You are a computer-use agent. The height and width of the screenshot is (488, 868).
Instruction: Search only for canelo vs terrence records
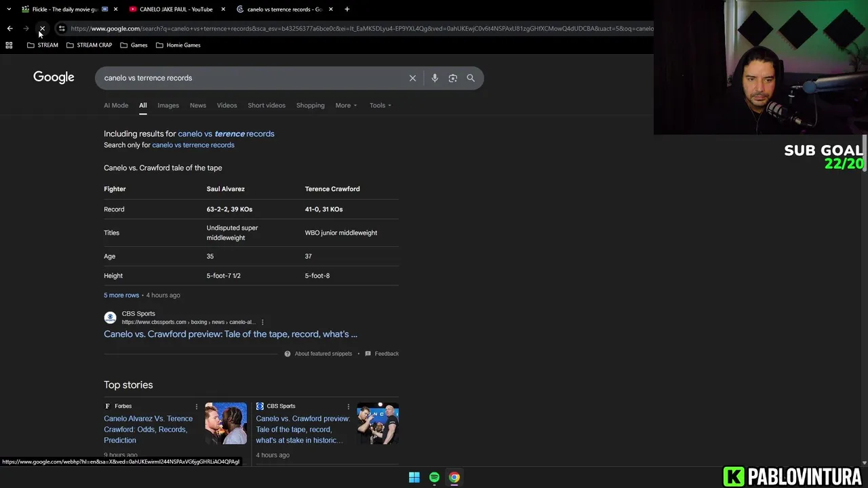pyautogui.click(x=193, y=145)
